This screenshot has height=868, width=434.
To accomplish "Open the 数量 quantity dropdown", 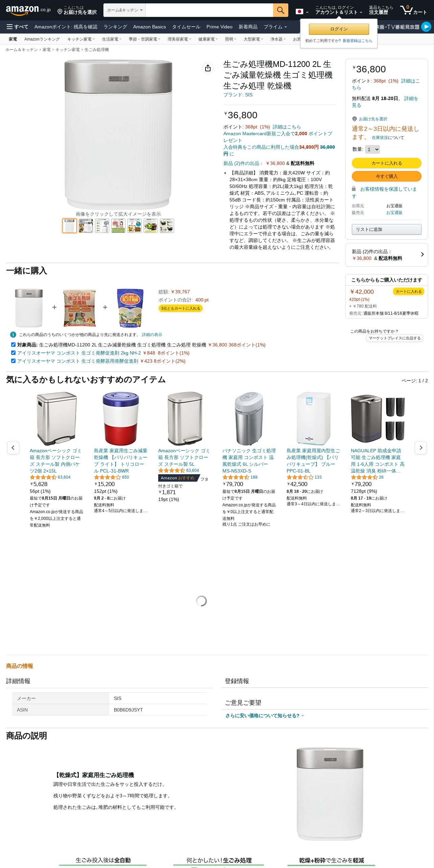I will tap(372, 149).
